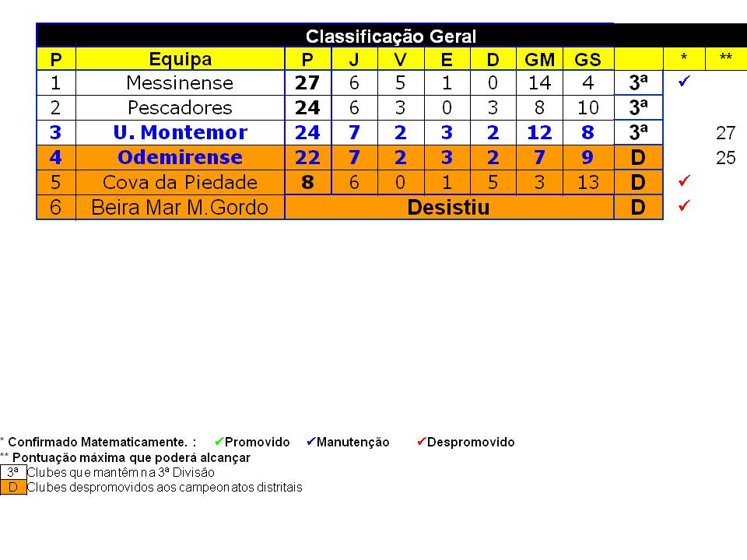
Task: Click the red Despromovido checkmark in legend
Action: tap(421, 442)
